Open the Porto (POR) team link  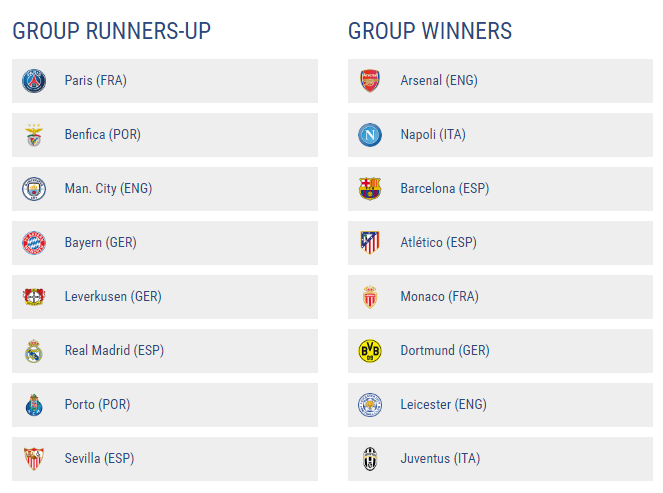pos(97,405)
